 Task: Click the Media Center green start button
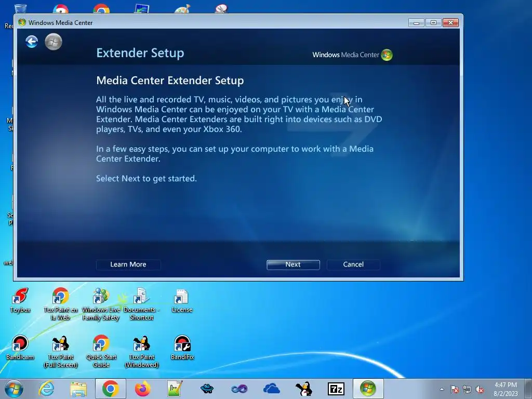[54, 42]
